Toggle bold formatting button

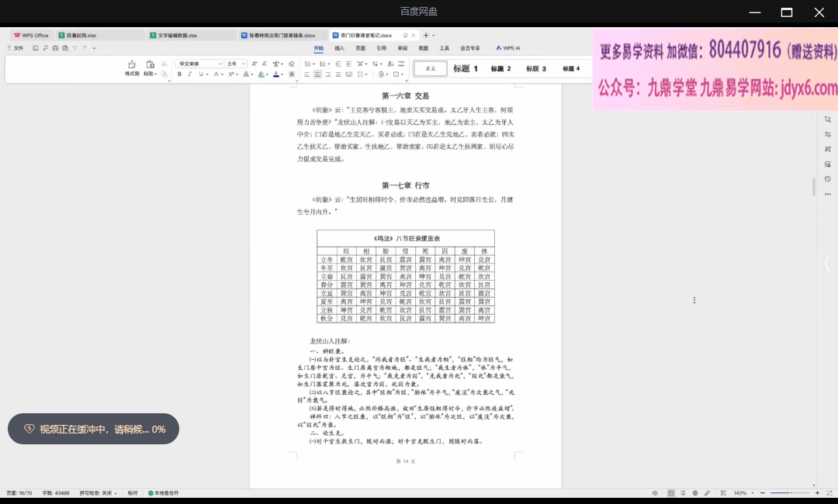tap(179, 74)
